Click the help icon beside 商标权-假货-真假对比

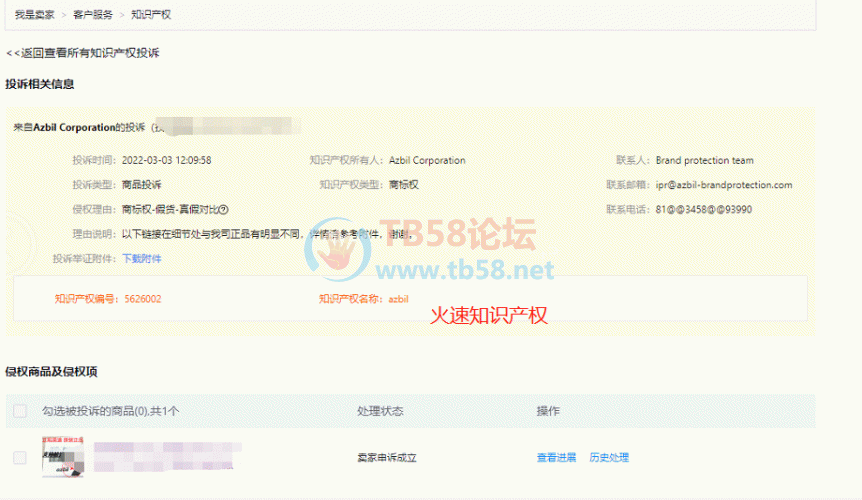[x=223, y=209]
